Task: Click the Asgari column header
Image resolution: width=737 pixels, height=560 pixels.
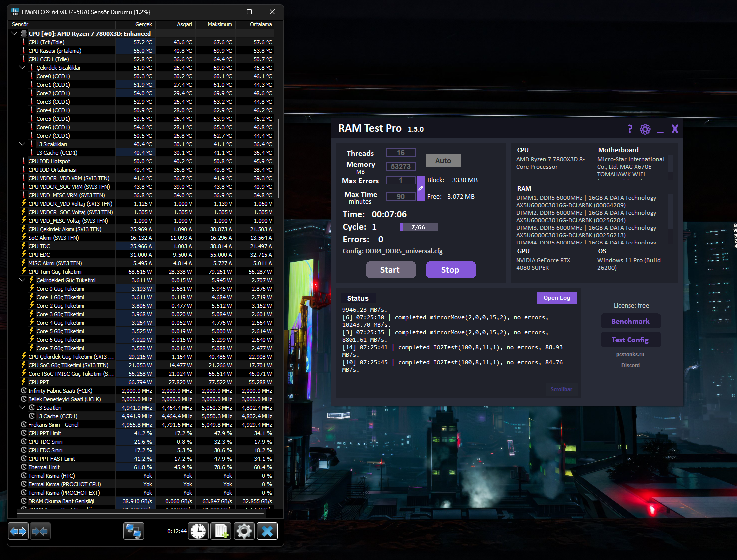Action: [176, 24]
